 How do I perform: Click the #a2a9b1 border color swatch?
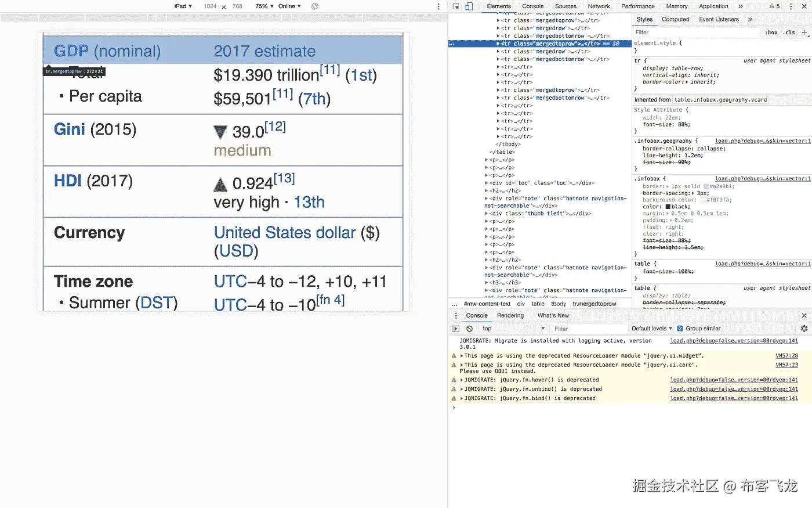(706, 186)
